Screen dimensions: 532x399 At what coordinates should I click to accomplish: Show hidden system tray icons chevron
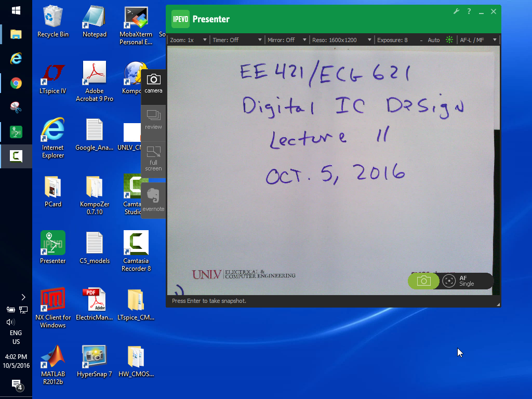[23, 297]
